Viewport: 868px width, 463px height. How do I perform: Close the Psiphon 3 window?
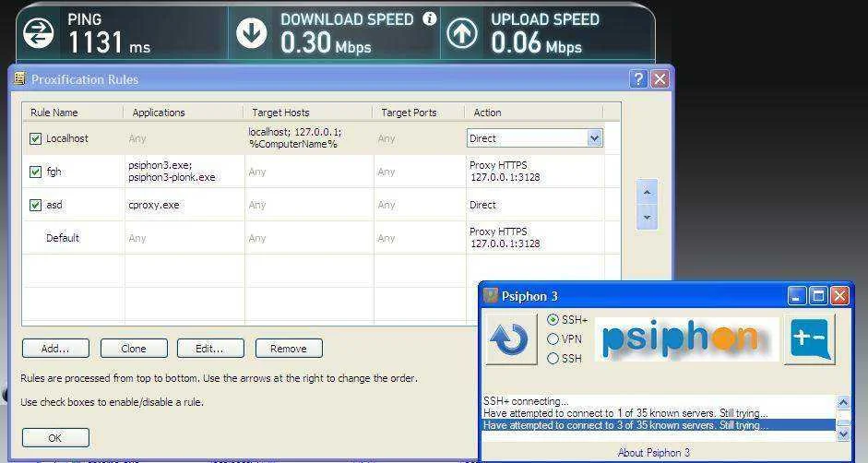click(839, 296)
